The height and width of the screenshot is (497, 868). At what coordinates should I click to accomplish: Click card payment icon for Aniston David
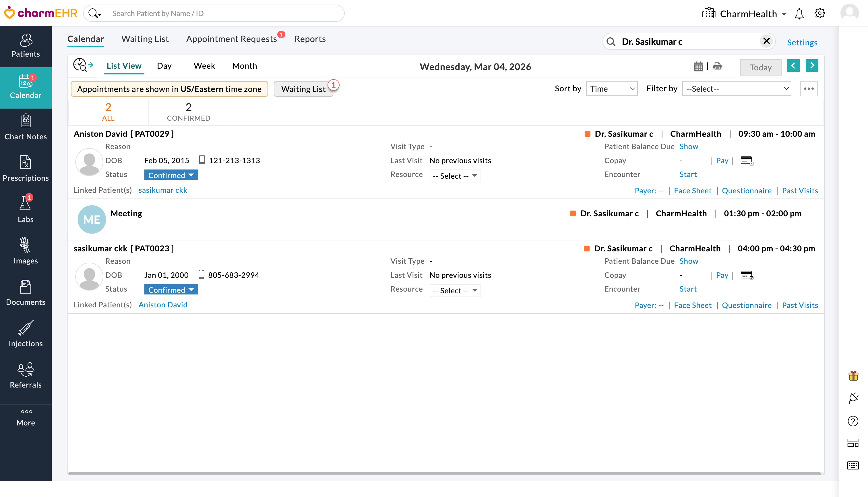[747, 160]
